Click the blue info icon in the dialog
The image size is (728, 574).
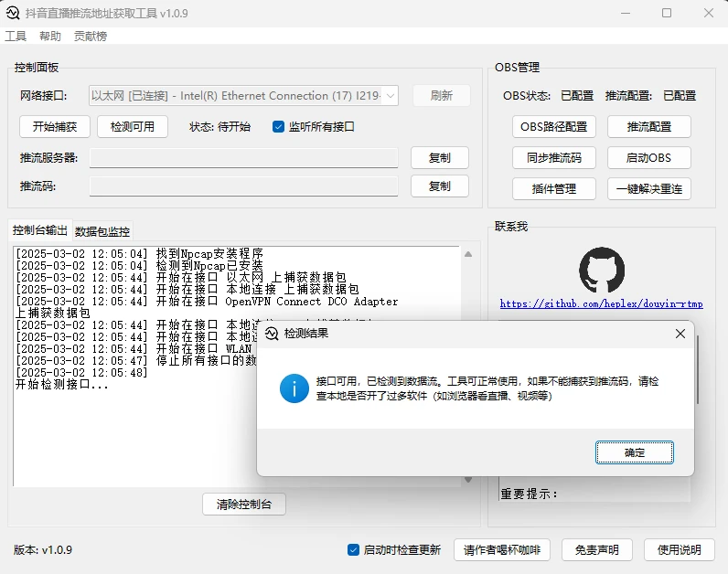294,388
